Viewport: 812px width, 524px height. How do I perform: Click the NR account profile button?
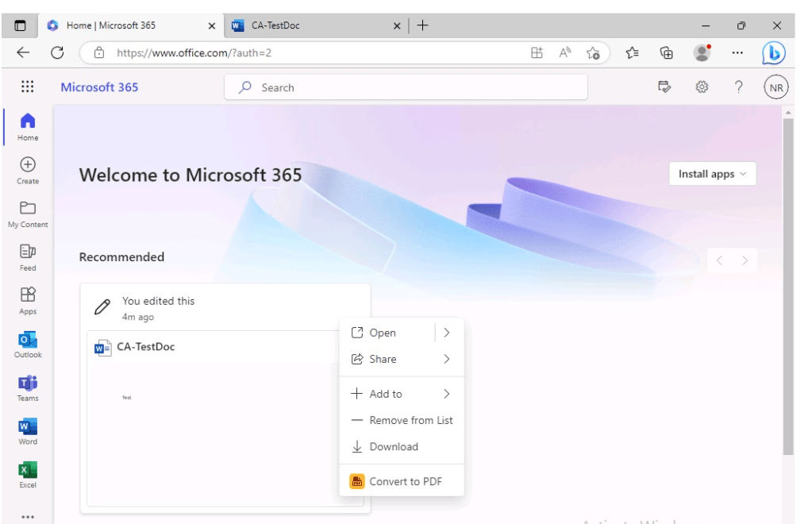(775, 87)
